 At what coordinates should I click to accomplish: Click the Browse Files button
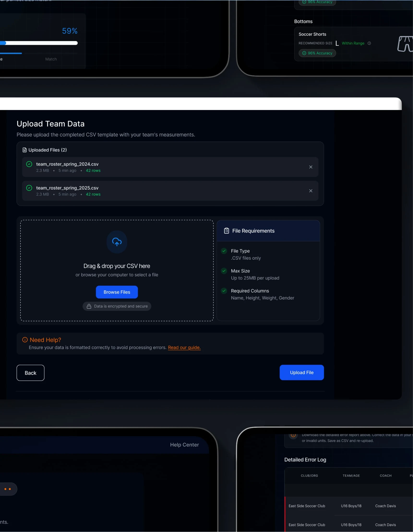click(x=117, y=292)
